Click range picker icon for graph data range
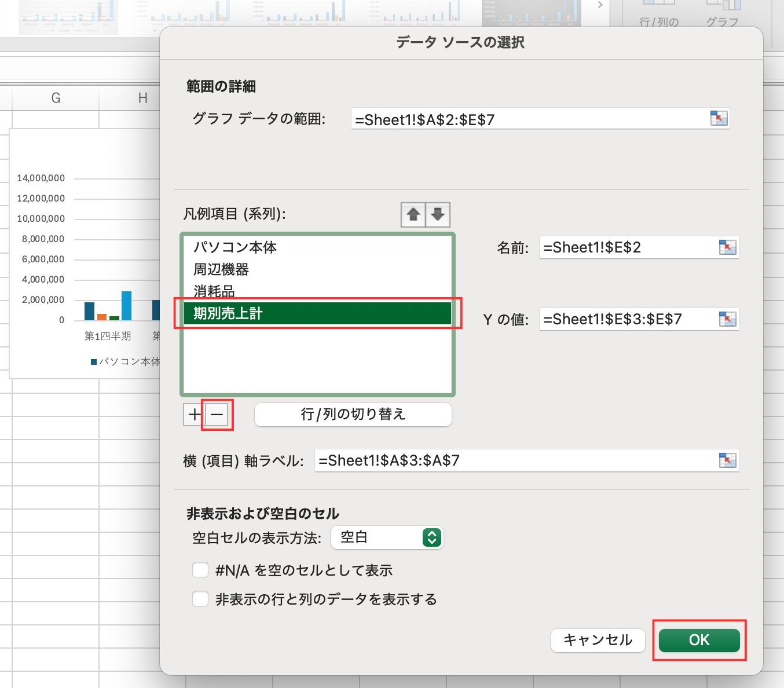Viewport: 784px width, 688px height. [719, 118]
